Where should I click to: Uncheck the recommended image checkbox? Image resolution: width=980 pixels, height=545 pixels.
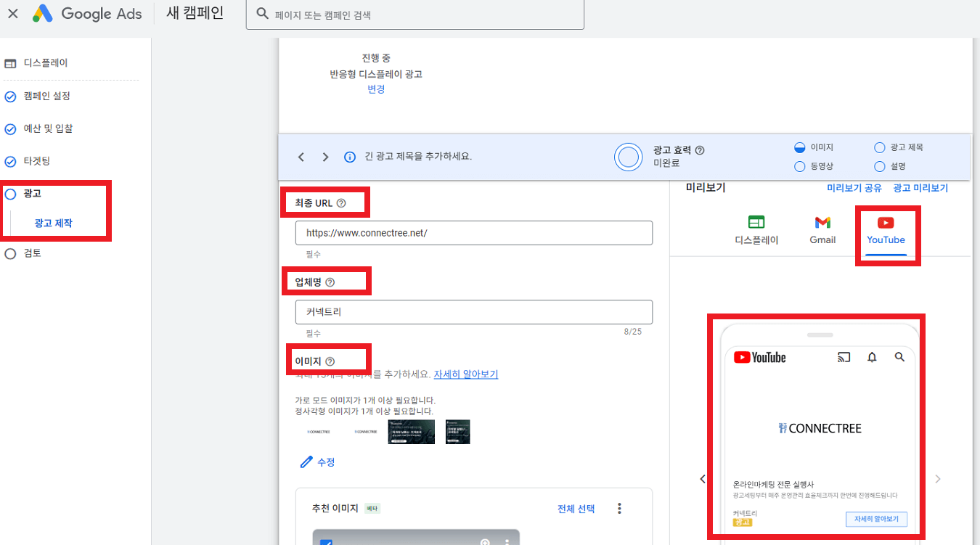pyautogui.click(x=327, y=543)
